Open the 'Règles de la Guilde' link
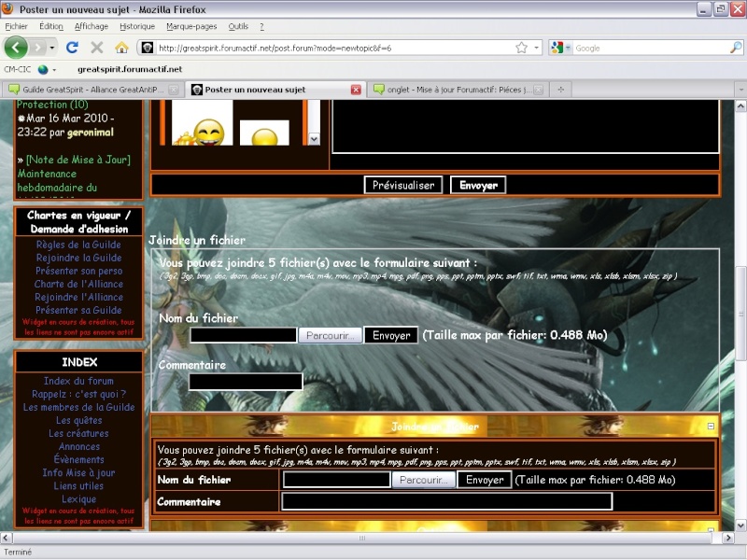The image size is (747, 560). click(x=78, y=245)
